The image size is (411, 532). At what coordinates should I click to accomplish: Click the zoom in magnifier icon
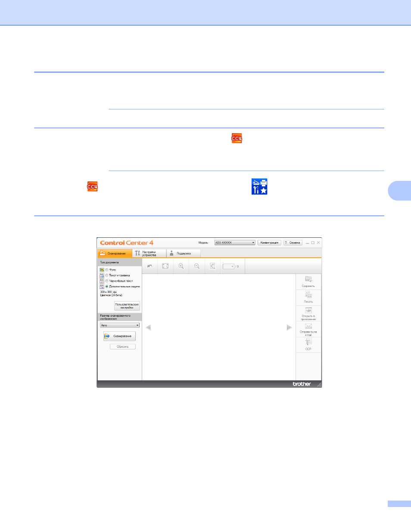[x=181, y=266]
